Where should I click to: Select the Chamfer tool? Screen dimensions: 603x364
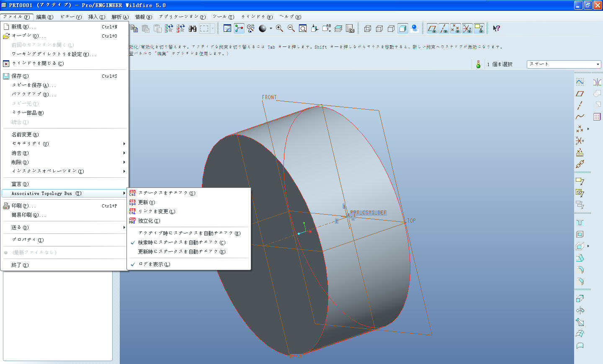[580, 282]
